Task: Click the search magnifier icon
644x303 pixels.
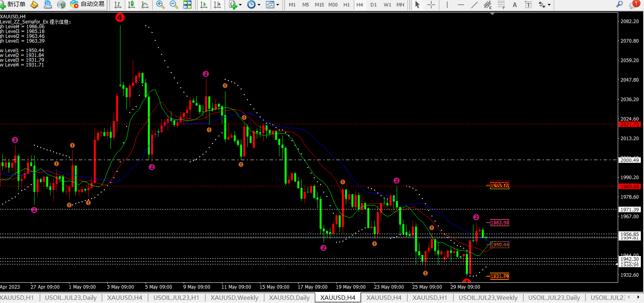Action: click(x=619, y=4)
